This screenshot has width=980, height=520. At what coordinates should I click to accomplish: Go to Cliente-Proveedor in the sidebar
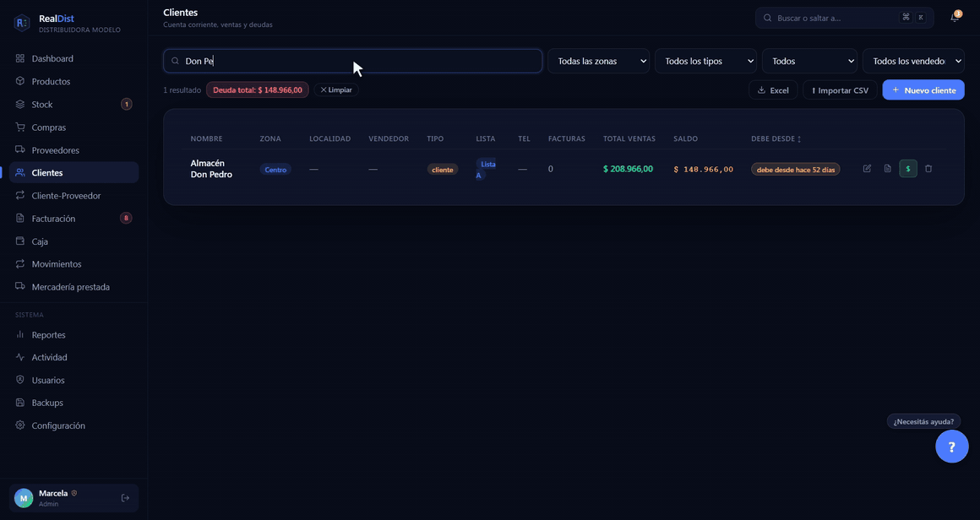point(73,195)
